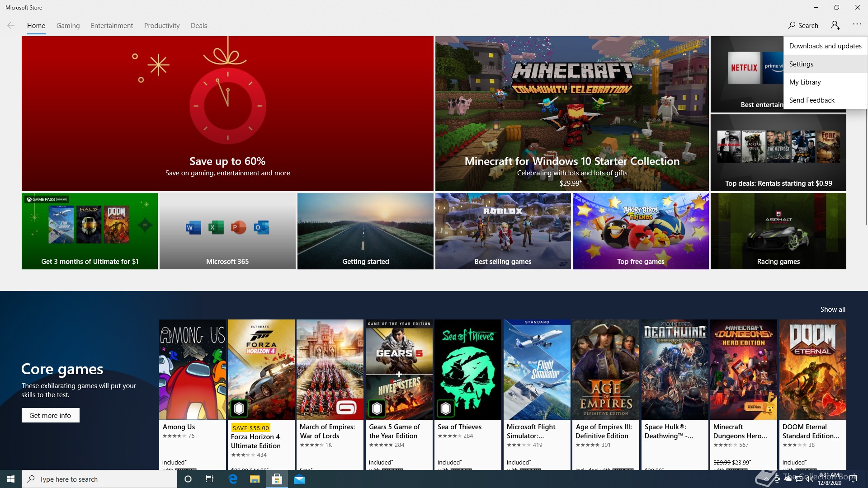Click the three-dots See more icon
Screen dimensions: 868x488
click(x=857, y=24)
